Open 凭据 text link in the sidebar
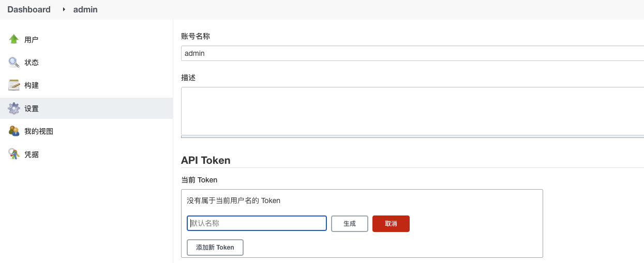The width and height of the screenshot is (644, 263). pyautogui.click(x=32, y=154)
